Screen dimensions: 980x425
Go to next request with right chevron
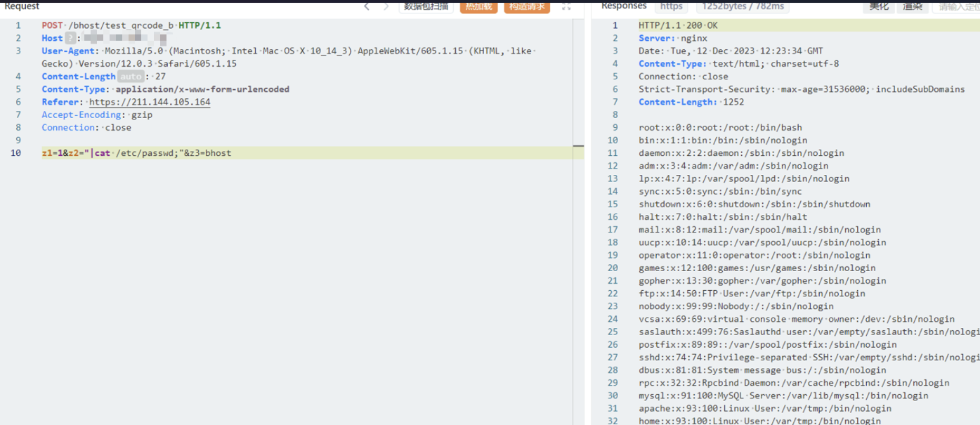(x=386, y=6)
